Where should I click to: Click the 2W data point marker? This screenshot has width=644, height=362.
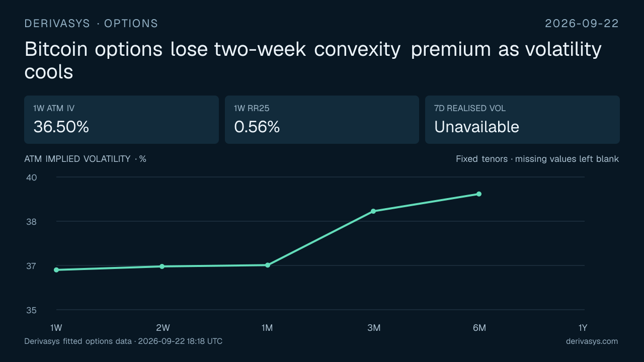[x=162, y=266]
